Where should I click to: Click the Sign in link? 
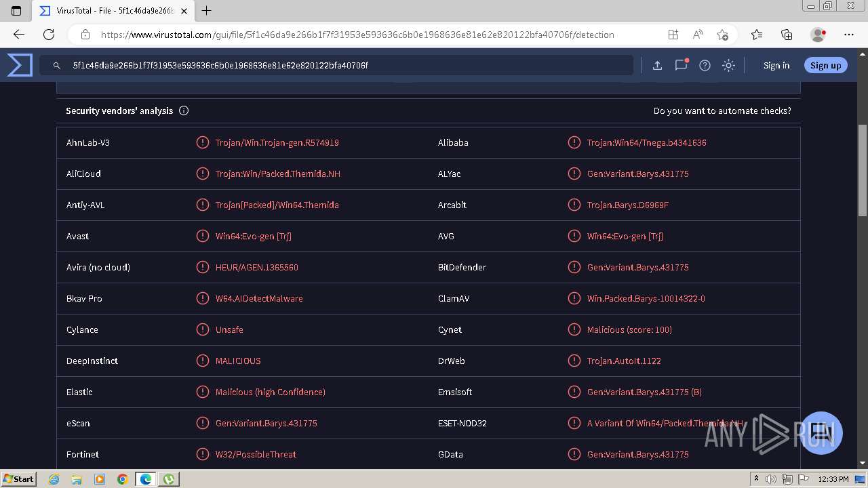pyautogui.click(x=776, y=65)
